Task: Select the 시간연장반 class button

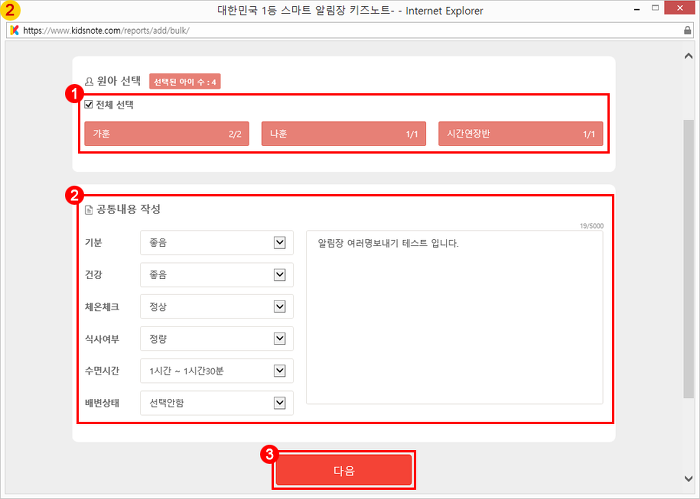Action: [x=521, y=133]
